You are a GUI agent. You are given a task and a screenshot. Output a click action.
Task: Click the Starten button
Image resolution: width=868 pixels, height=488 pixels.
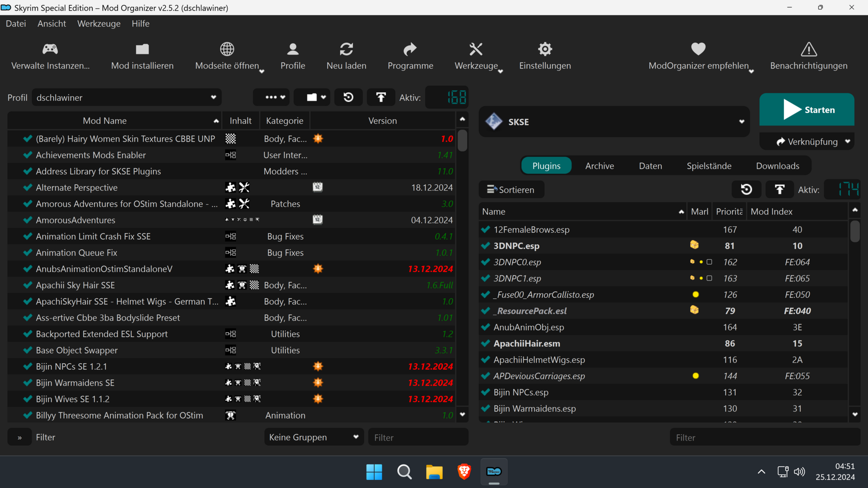807,109
